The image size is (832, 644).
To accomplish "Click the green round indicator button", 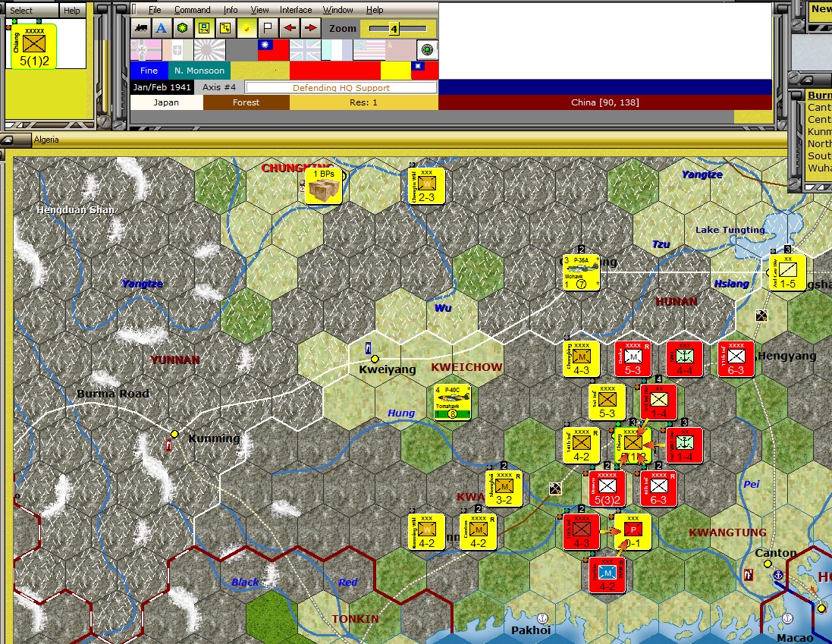I will point(426,50).
